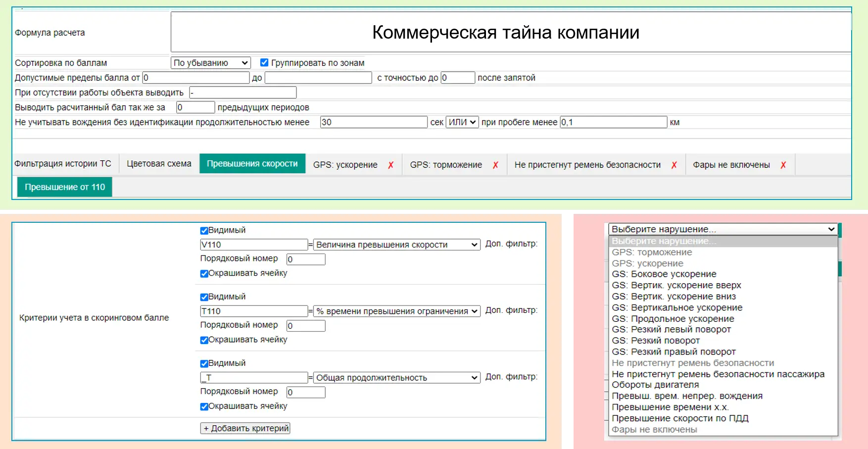The width and height of the screenshot is (868, 449).
Task: Open the По убыванию sorting dropdown
Action: 210,63
